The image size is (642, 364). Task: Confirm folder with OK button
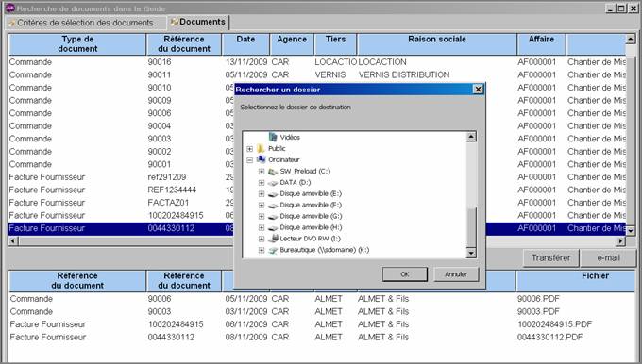(x=404, y=274)
